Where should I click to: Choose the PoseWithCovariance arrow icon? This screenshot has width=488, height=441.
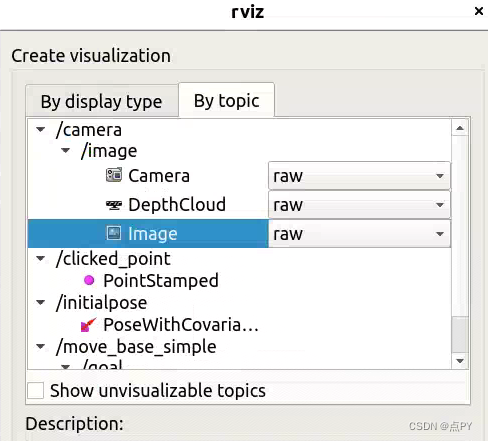[x=88, y=325]
